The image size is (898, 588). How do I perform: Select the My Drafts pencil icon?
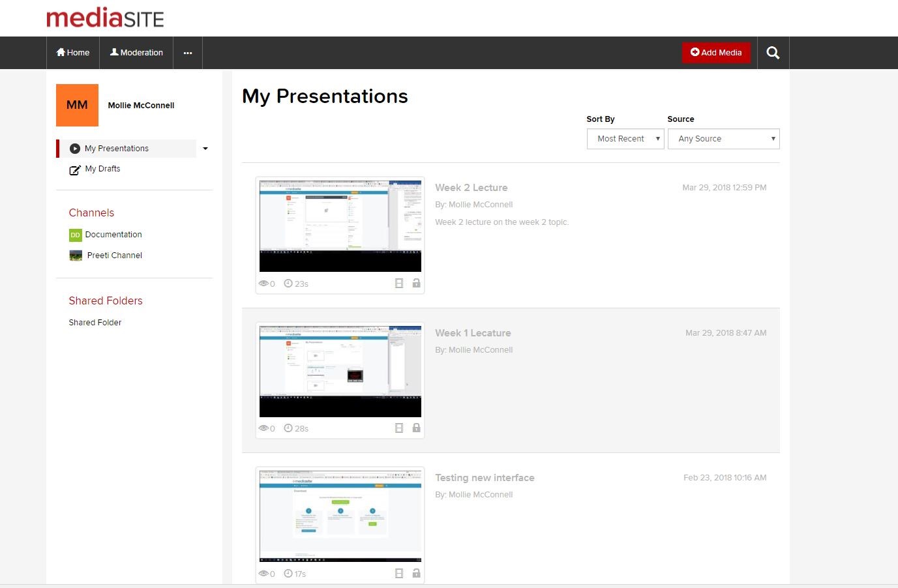tap(75, 169)
